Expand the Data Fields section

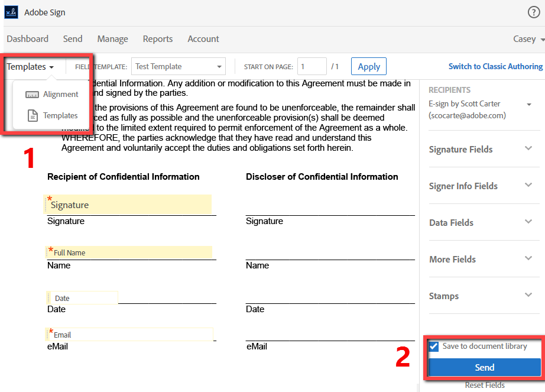tap(528, 222)
